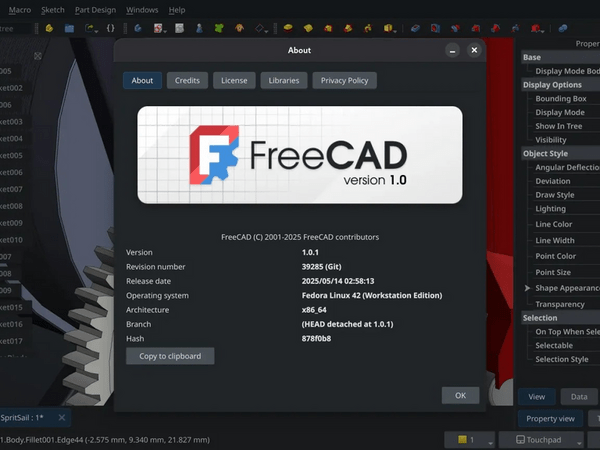
Task: Collapse the Object Style property group
Action: click(545, 153)
